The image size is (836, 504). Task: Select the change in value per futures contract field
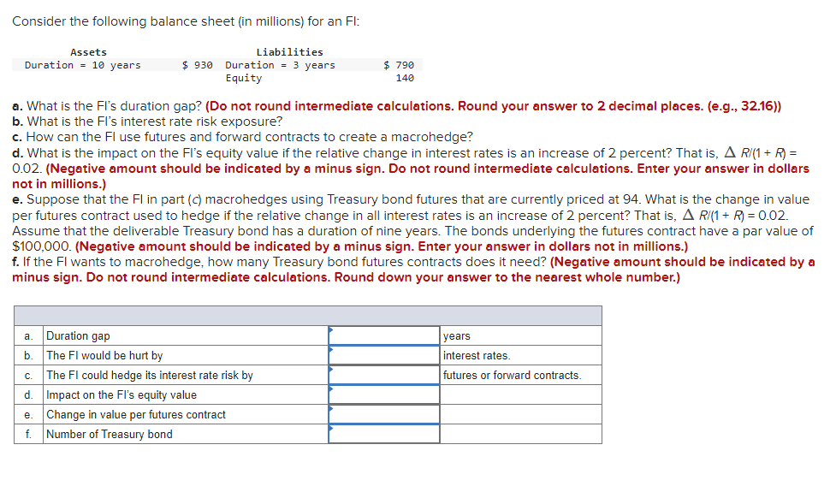pos(383,414)
